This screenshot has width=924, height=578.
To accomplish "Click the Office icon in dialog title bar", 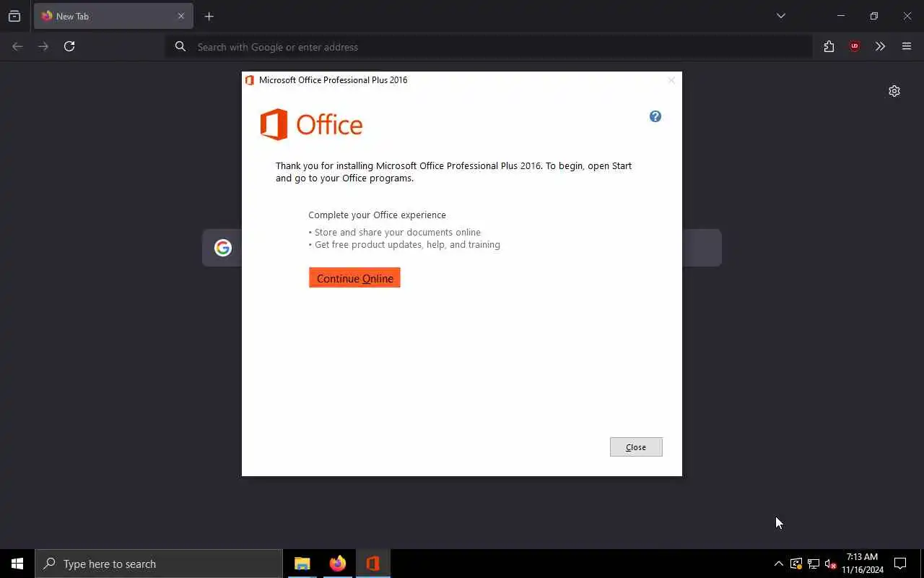I will point(250,80).
